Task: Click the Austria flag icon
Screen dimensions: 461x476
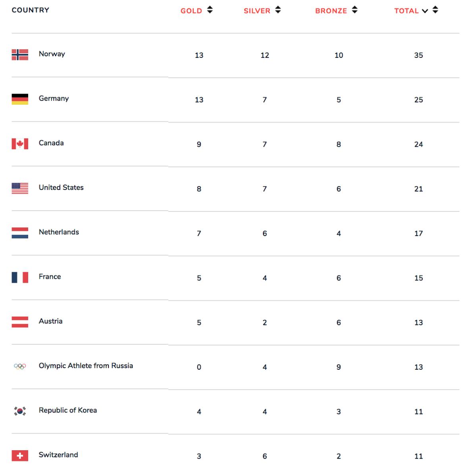Action: [x=20, y=322]
